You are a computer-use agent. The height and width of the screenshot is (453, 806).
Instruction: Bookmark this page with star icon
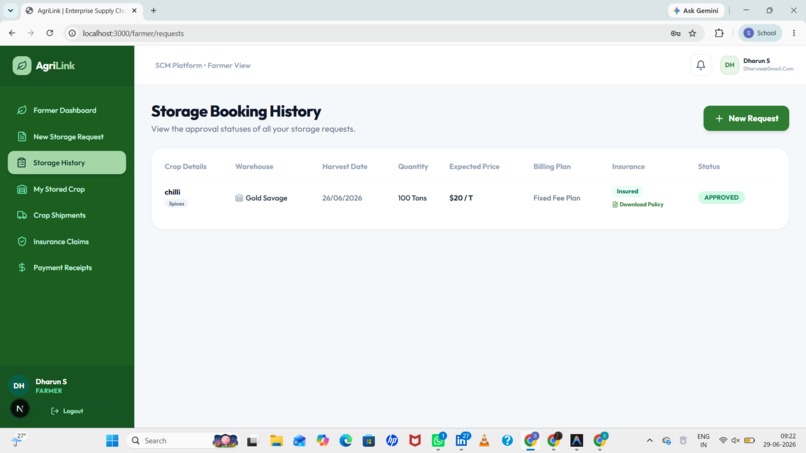click(692, 33)
